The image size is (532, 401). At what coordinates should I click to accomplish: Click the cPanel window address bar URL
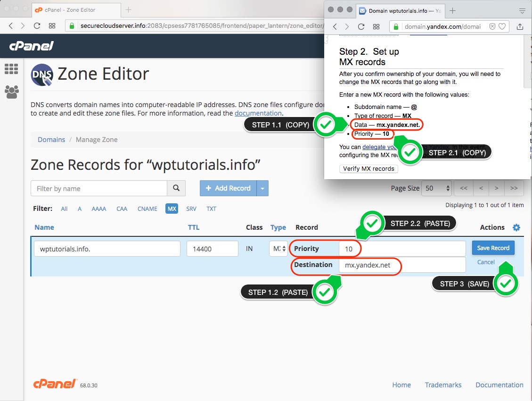click(x=202, y=26)
